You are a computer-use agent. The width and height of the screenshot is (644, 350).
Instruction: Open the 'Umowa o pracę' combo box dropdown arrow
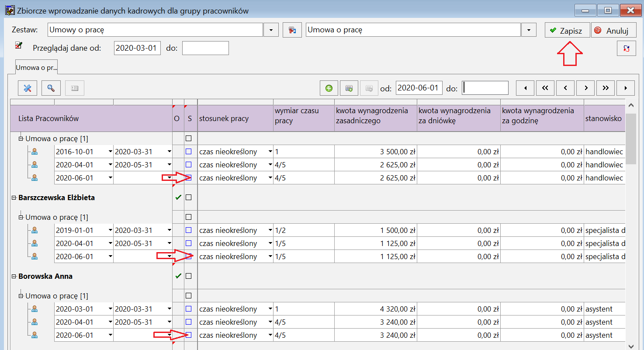pos(529,30)
